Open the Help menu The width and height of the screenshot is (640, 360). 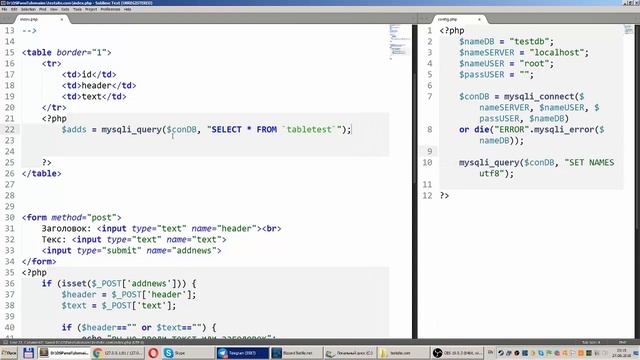(128, 9)
